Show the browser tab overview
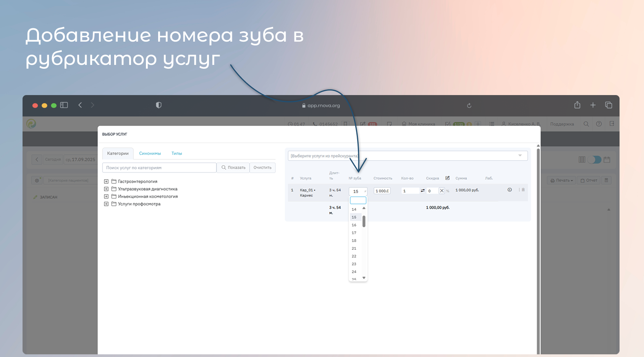This screenshot has width=644, height=357. (608, 105)
